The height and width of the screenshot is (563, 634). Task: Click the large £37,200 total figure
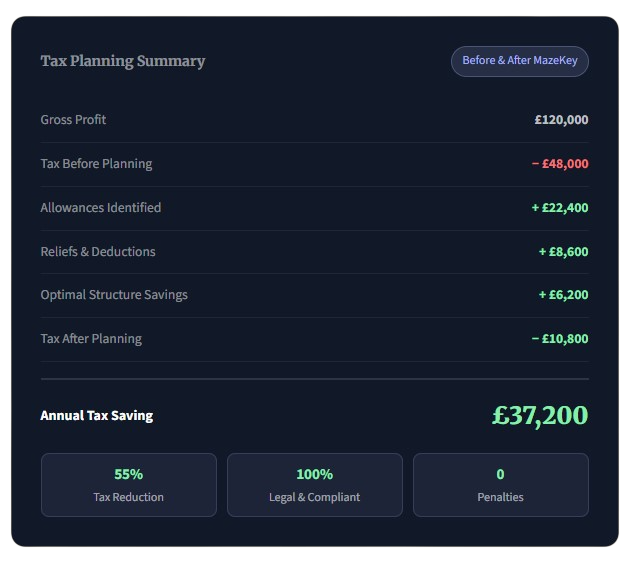click(x=540, y=415)
